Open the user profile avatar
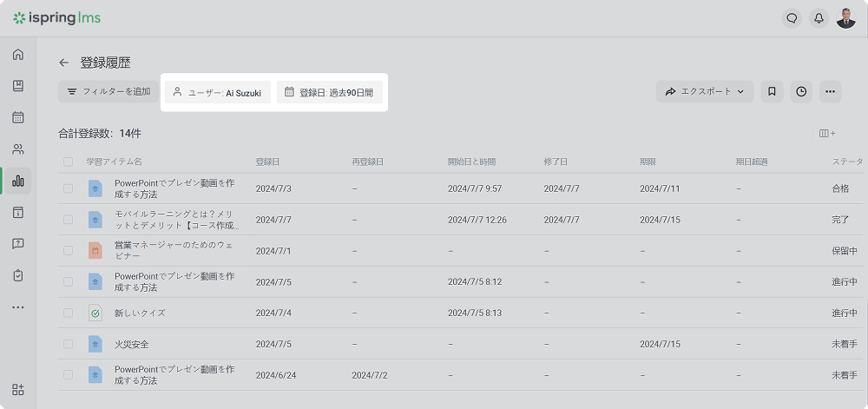 (x=846, y=18)
